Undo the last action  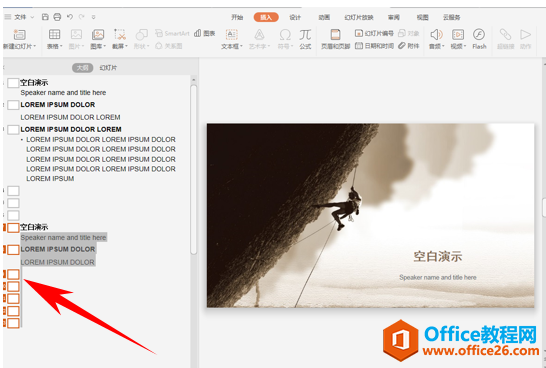70,17
